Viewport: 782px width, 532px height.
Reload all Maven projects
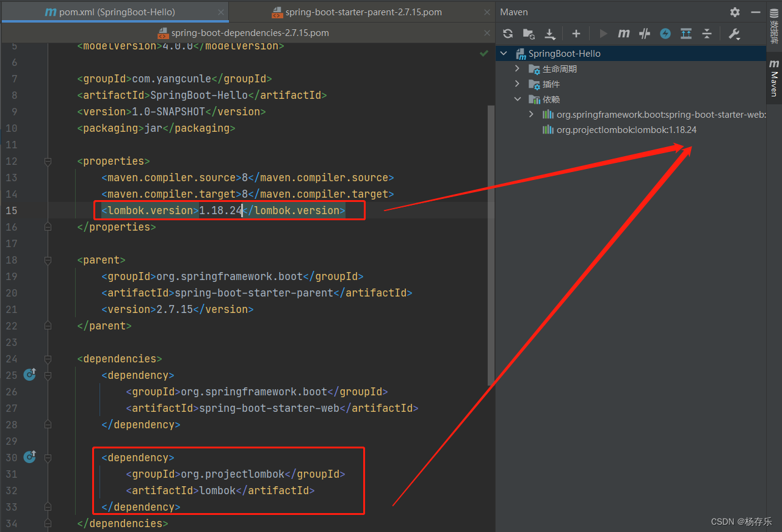tap(508, 34)
